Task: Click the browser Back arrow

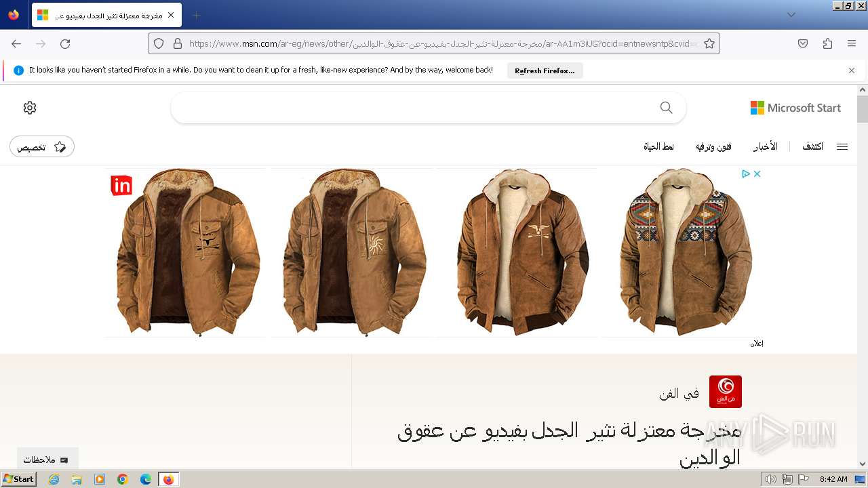Action: 16,43
